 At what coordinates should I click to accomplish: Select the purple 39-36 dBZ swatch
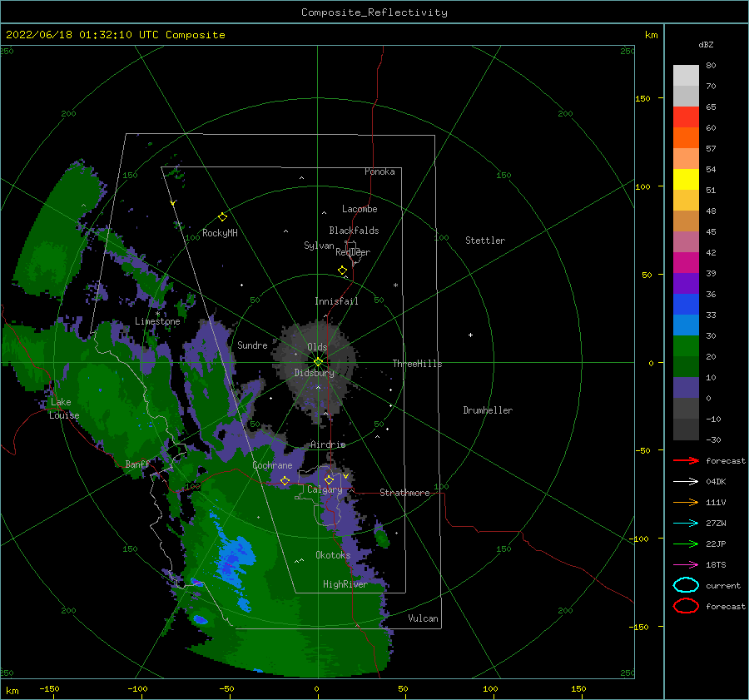(x=686, y=283)
